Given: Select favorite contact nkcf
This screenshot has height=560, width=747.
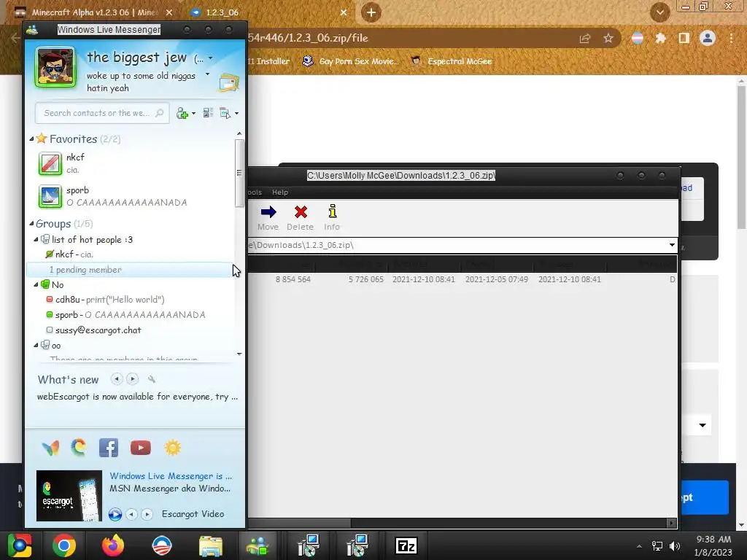Looking at the screenshot, I should tap(131, 163).
